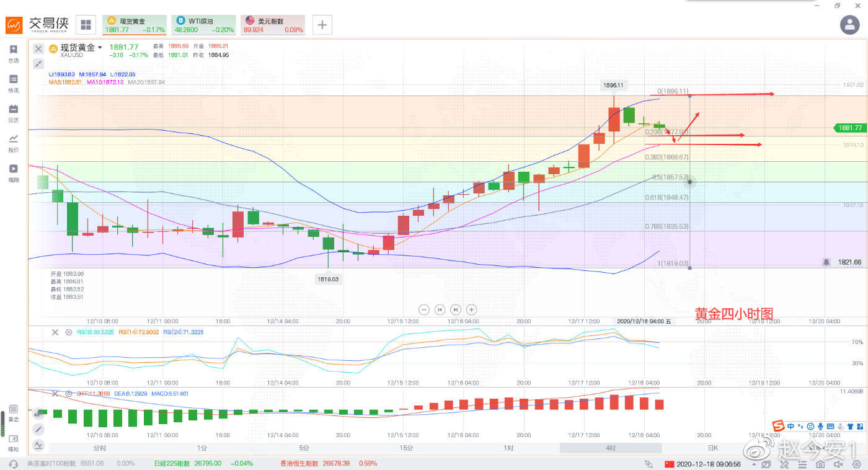Click the collapse arrows icon under chart close
The height and width of the screenshot is (470, 868).
pyautogui.click(x=38, y=63)
